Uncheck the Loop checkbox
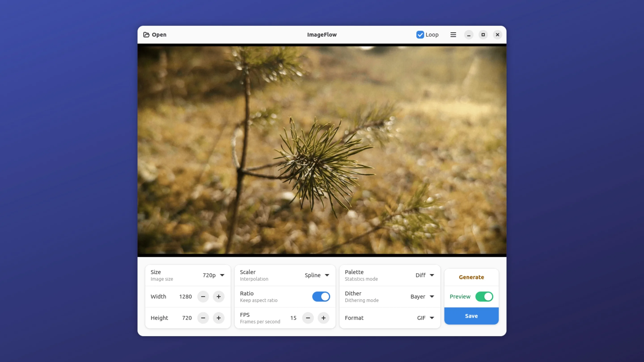Screen dimensions: 644x362 [x=420, y=35]
